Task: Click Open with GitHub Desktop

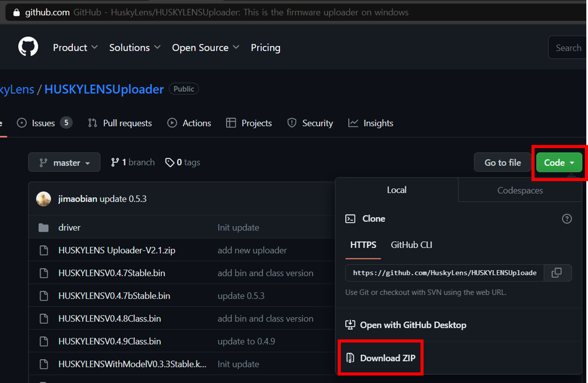Action: coord(406,325)
